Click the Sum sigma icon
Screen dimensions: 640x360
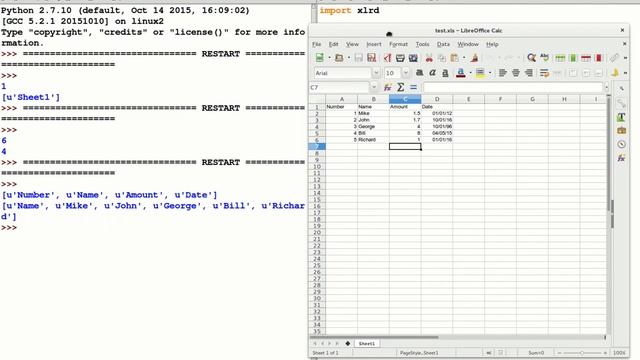[x=400, y=87]
